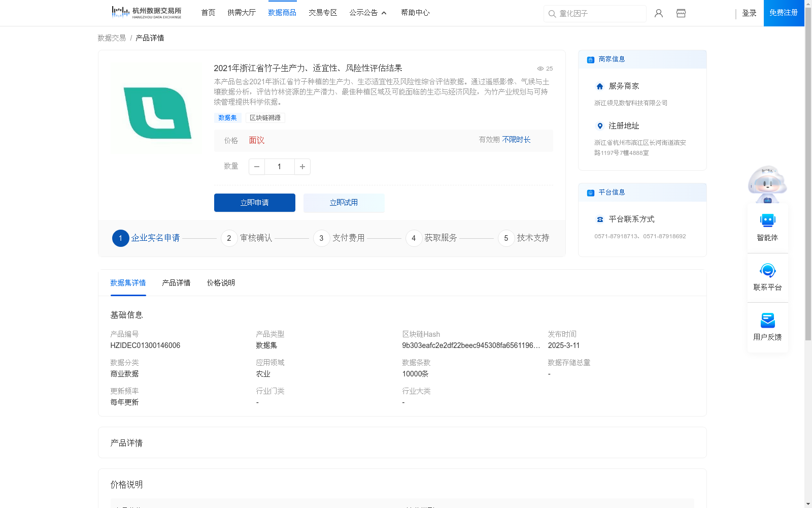Open the 用户反馈 feedback icon
812x508 pixels.
tap(768, 320)
